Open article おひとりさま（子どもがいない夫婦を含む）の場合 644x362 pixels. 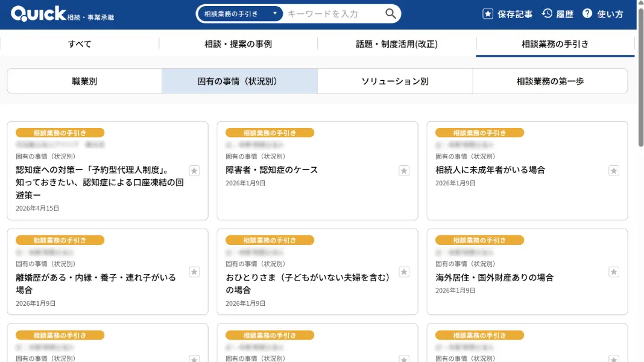tap(308, 284)
